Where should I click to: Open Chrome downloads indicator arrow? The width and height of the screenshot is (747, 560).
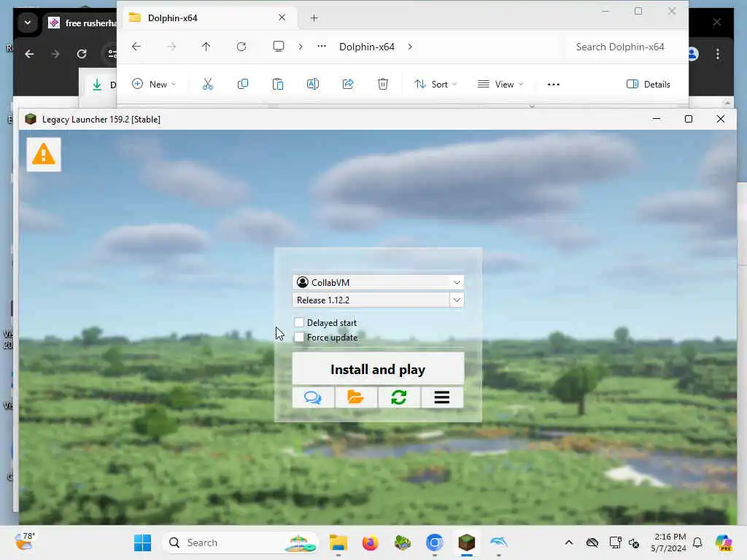(97, 85)
